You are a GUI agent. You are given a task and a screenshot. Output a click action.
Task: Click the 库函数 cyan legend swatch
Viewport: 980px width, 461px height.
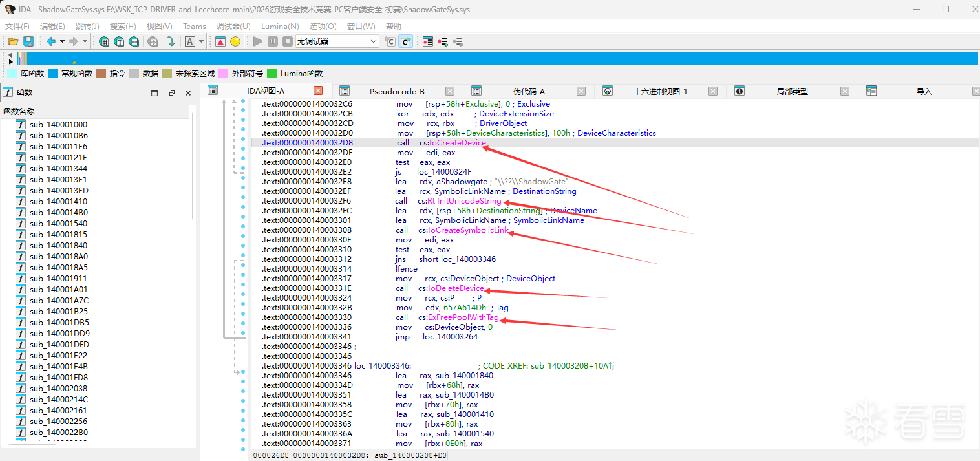(12, 73)
